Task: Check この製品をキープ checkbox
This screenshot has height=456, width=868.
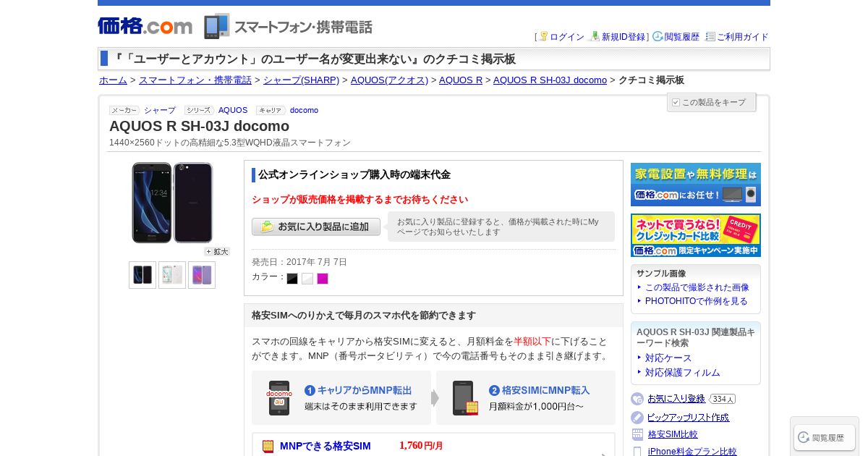Action: [676, 102]
